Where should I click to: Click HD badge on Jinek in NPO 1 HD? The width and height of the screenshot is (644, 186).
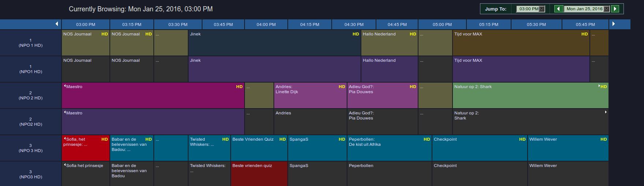[x=355, y=34]
